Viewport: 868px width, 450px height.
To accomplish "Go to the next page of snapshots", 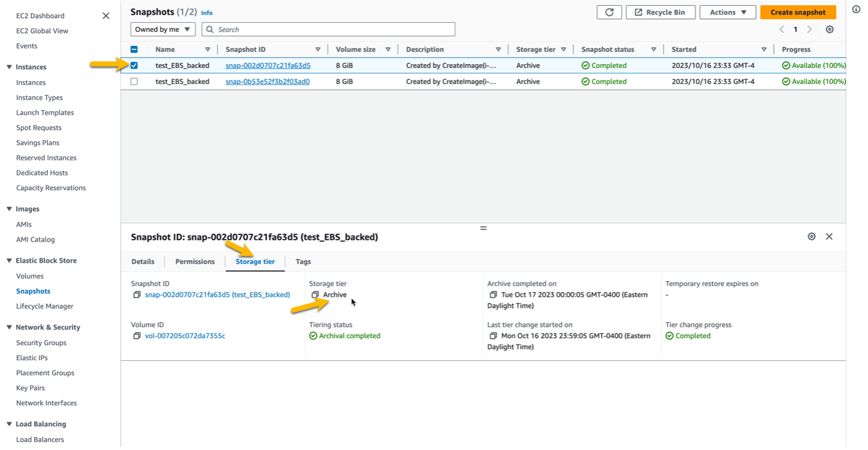I will click(x=810, y=29).
